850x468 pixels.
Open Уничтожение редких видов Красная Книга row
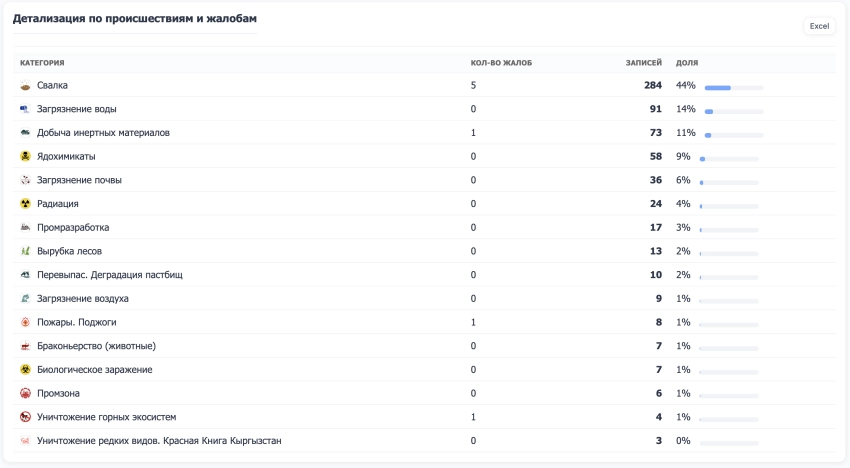pyautogui.click(x=158, y=441)
